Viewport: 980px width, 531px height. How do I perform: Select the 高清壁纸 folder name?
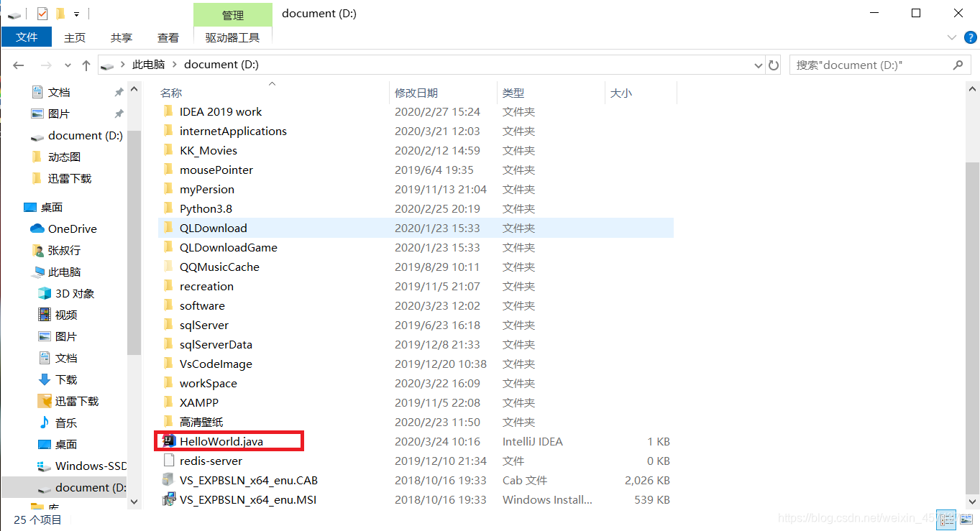[x=201, y=422]
